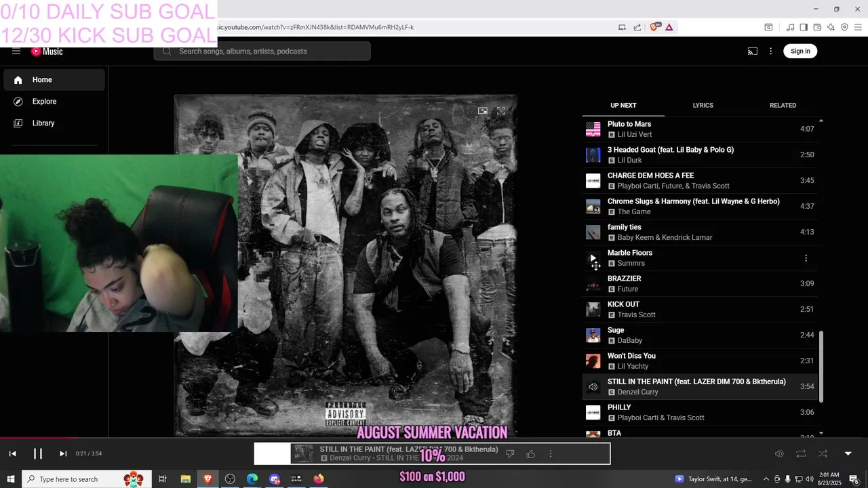Select CHARGE DEM HOES A FEE in queue
868x488 pixels.
[701, 180]
